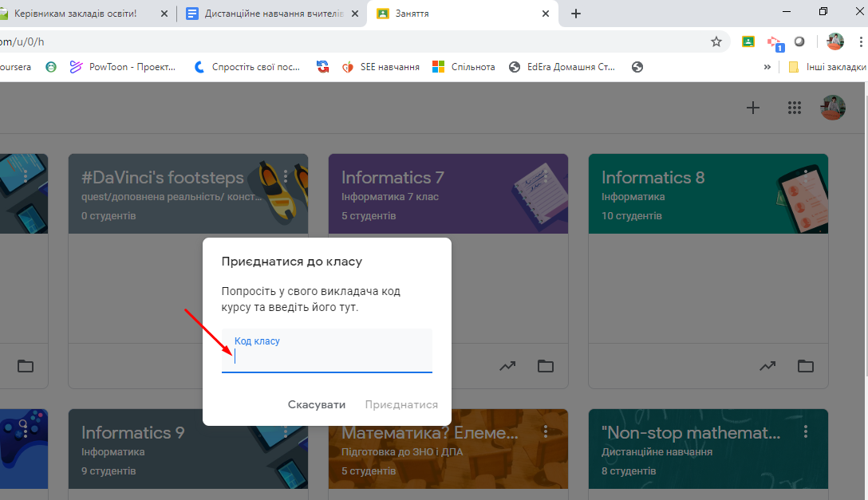This screenshot has height=500, width=868.
Task: Select the Заняття tab
Action: (462, 14)
